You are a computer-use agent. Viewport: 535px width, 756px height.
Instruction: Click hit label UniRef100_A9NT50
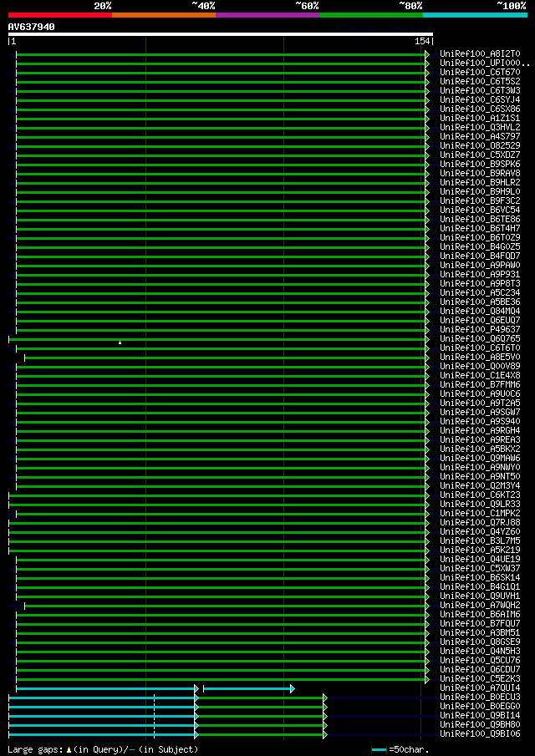pyautogui.click(x=480, y=477)
